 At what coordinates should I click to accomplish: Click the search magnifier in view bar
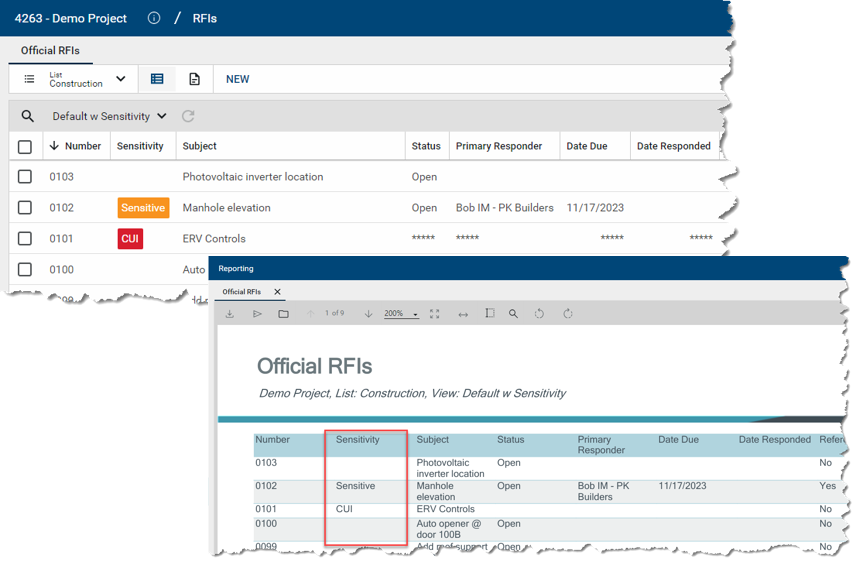(x=28, y=117)
